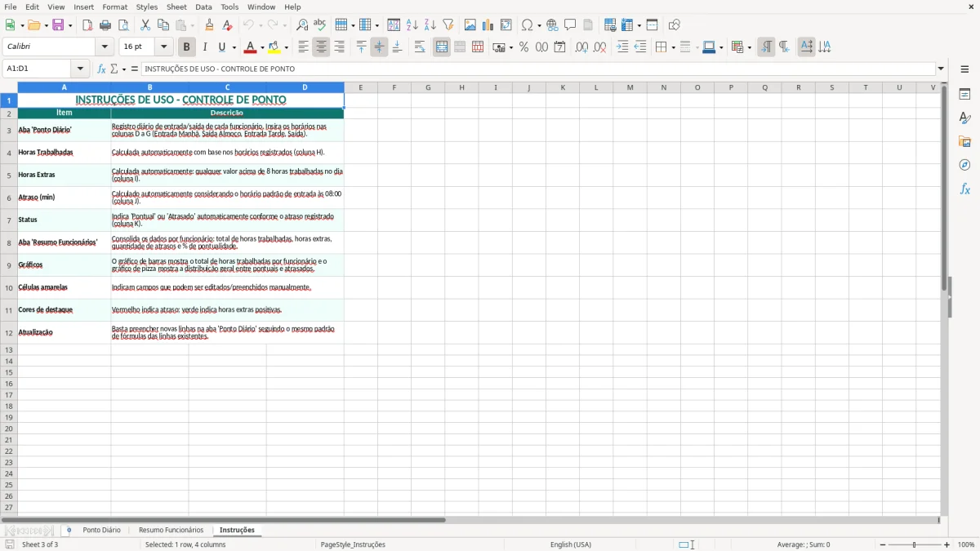The height and width of the screenshot is (551, 980).
Task: Open the Font Name dropdown
Action: point(105,47)
